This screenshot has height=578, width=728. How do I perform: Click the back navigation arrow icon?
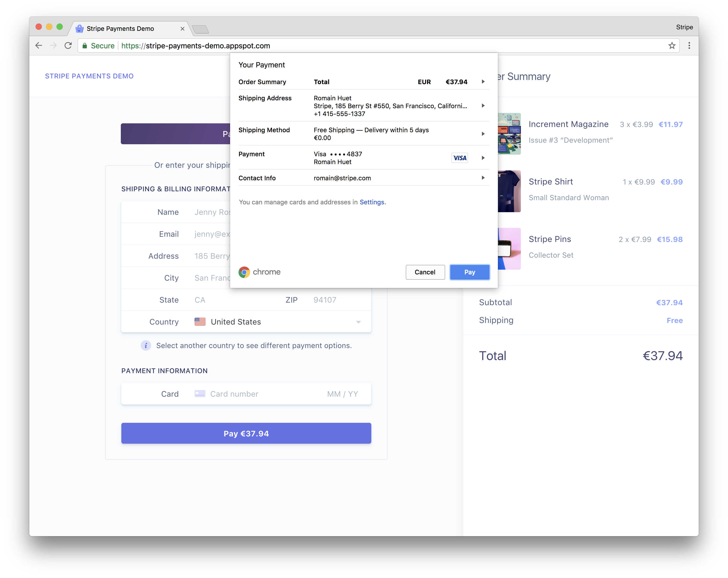click(x=39, y=45)
